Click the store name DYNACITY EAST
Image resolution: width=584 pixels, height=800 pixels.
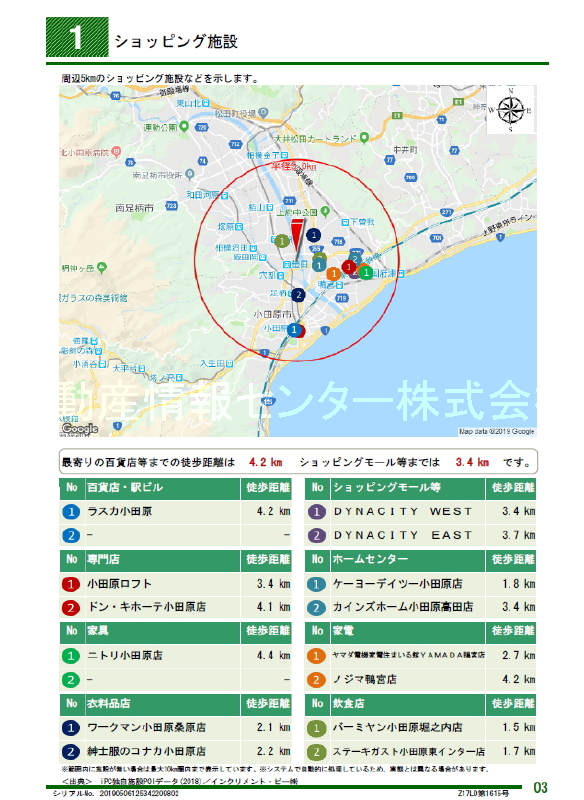tap(403, 536)
